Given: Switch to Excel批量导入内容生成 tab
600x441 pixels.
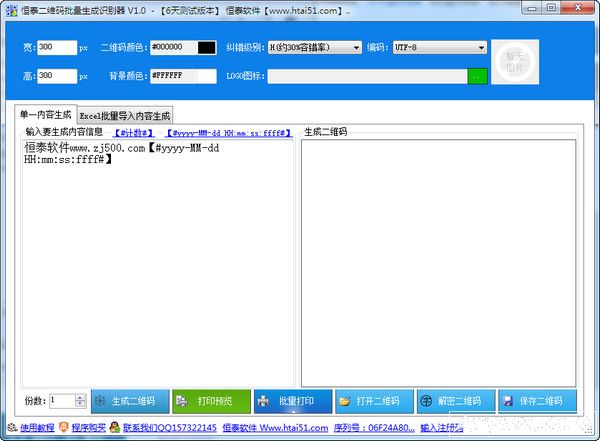Looking at the screenshot, I should point(125,116).
